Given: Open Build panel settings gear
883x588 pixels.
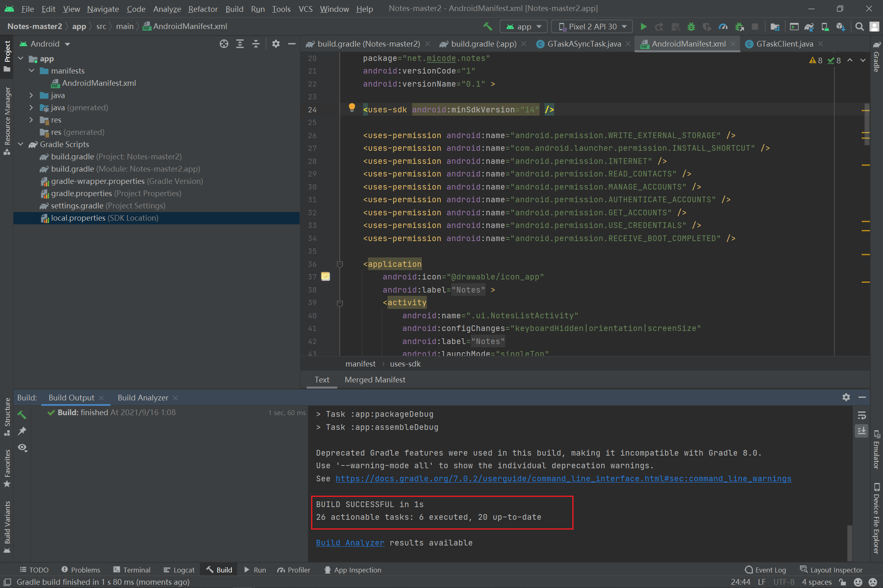Looking at the screenshot, I should click(846, 397).
